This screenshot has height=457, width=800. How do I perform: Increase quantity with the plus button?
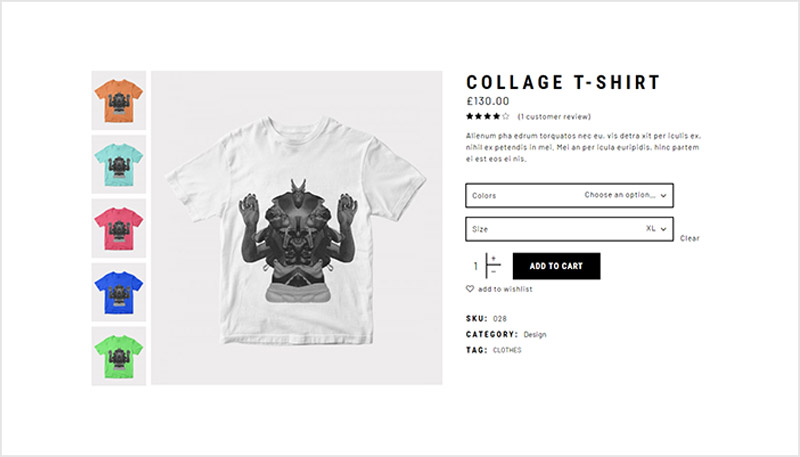click(493, 259)
